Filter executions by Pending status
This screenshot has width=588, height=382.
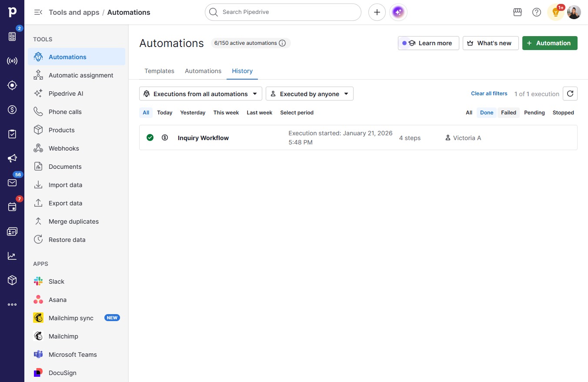point(535,113)
